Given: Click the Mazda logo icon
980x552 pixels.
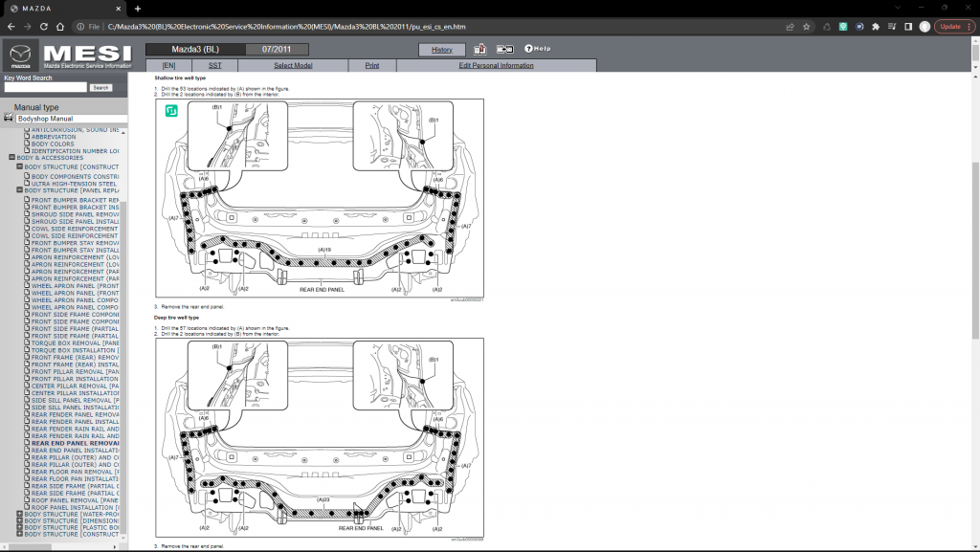Looking at the screenshot, I should coord(21,55).
